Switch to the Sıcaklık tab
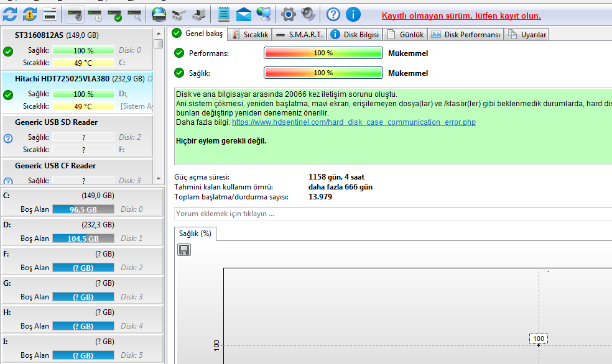Viewport: 612px width, 364px height. click(250, 35)
